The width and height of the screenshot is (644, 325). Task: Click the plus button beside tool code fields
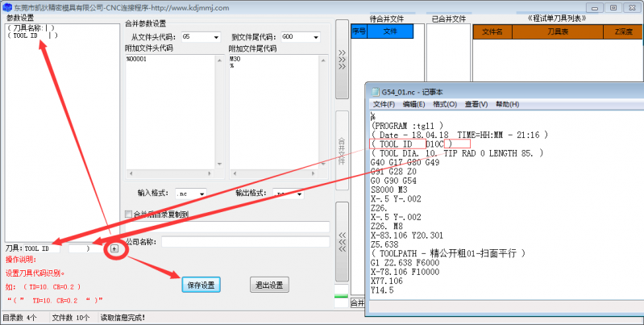click(x=114, y=248)
